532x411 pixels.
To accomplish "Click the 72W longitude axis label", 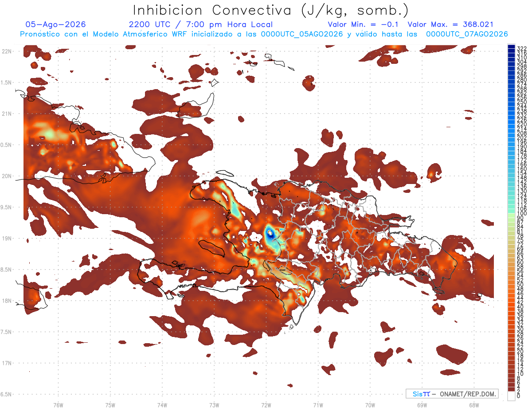I will pyautogui.click(x=266, y=405).
